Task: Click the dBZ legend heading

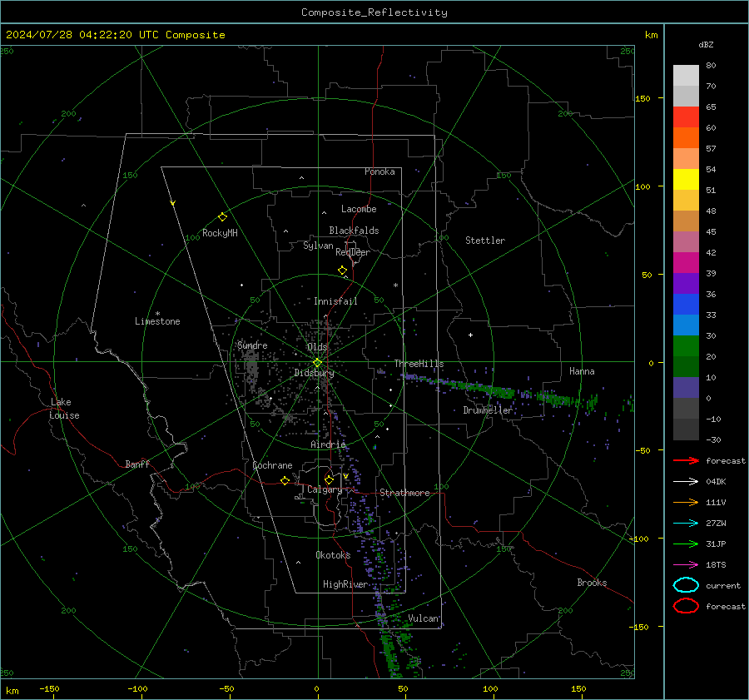Action: pos(706,45)
